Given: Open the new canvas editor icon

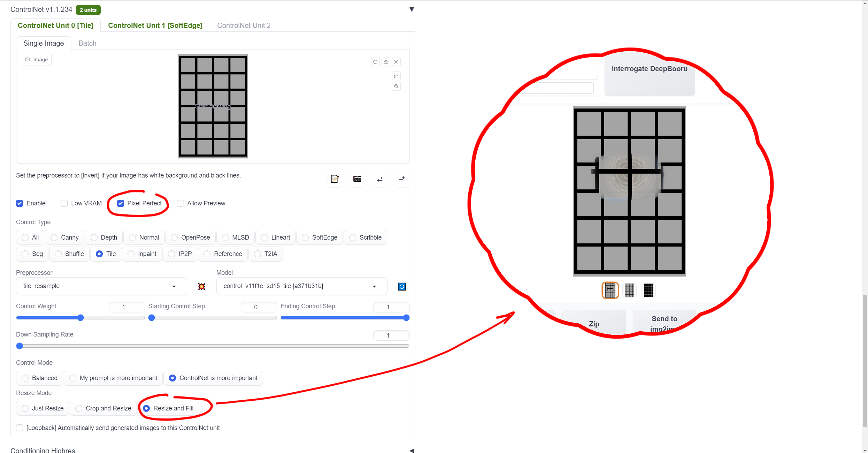Looking at the screenshot, I should click(x=335, y=179).
